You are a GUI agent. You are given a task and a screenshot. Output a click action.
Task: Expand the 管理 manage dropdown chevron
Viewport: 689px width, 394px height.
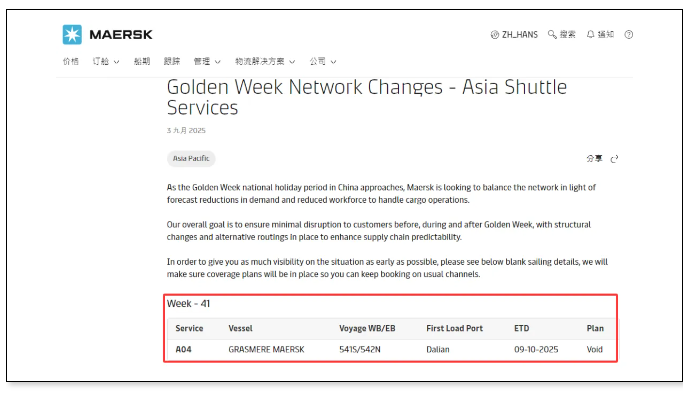point(218,62)
